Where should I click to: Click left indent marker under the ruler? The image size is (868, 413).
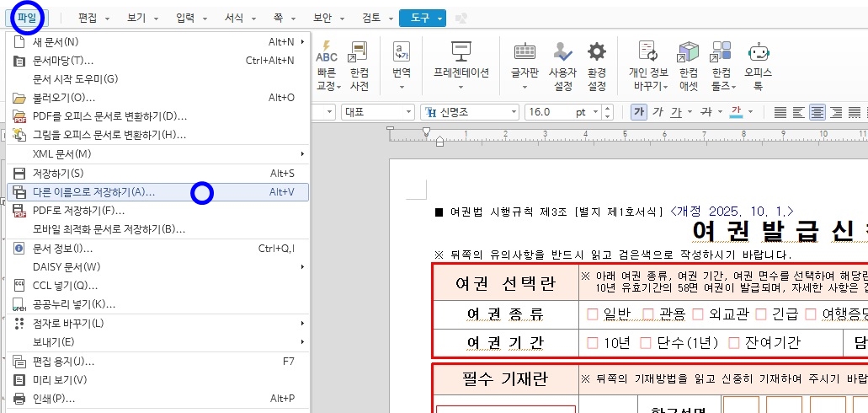coord(439,142)
